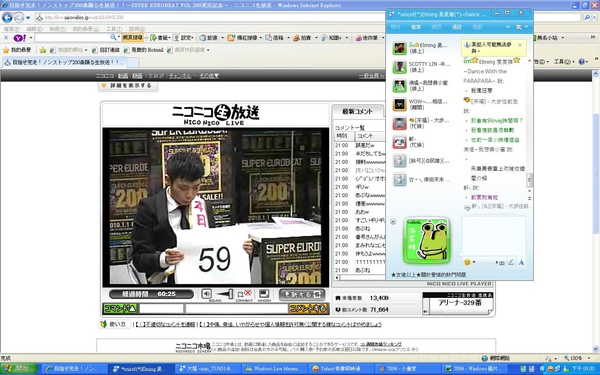The height and width of the screenshot is (375, 600).
Task: Click the handwriting pen icon in Messenger
Action: (510, 262)
